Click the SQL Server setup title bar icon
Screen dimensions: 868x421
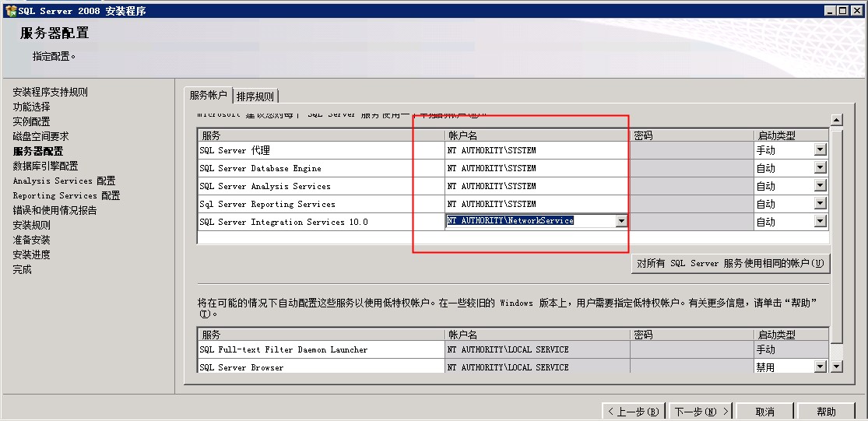point(10,11)
